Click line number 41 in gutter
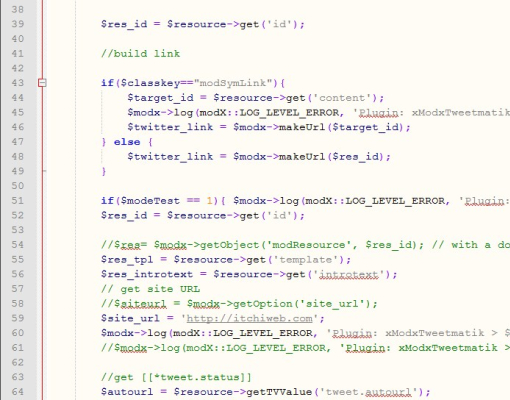 (18, 54)
